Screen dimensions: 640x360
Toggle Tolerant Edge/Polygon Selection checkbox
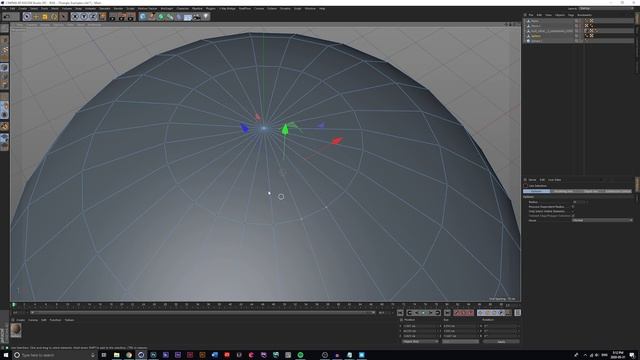coord(573,216)
